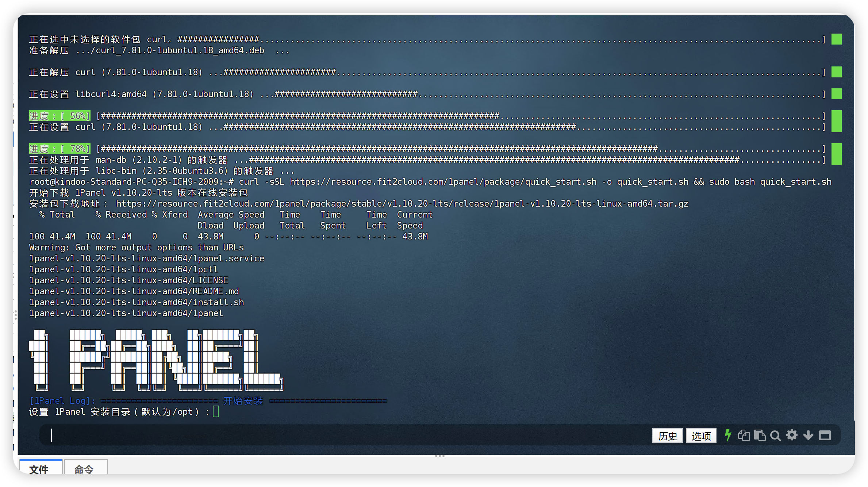Image resolution: width=868 pixels, height=487 pixels.
Task: Click the paste icon in terminal toolbar
Action: click(760, 436)
